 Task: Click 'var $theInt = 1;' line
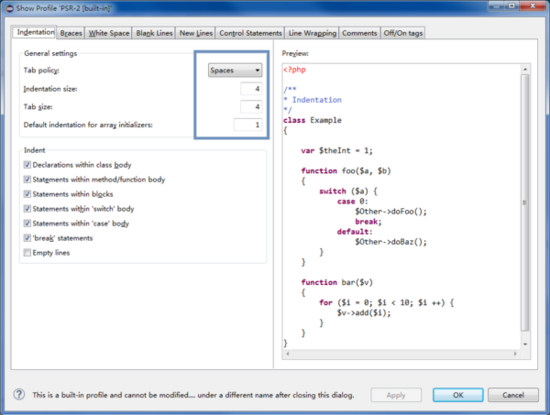[x=337, y=150]
